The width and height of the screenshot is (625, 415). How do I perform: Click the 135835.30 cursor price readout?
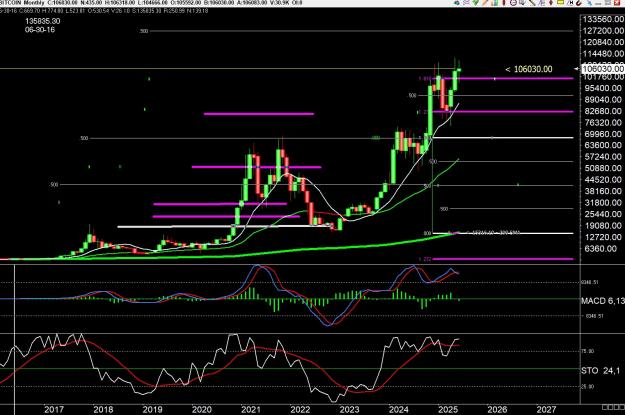43,21
